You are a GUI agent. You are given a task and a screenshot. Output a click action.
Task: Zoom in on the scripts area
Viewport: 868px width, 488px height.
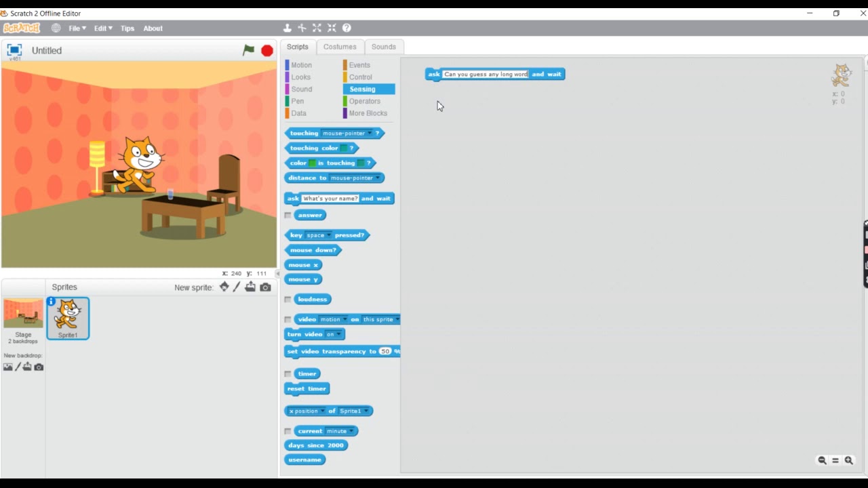[x=848, y=460]
